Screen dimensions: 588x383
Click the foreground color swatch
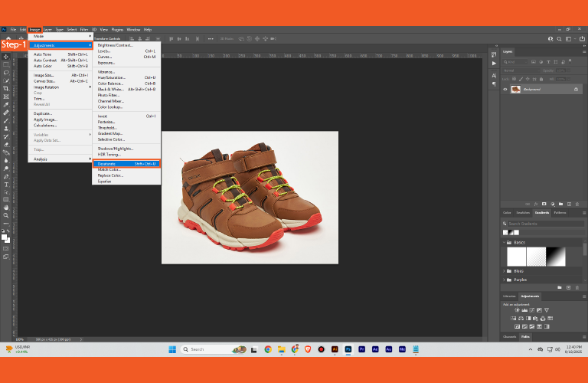[x=5, y=237]
